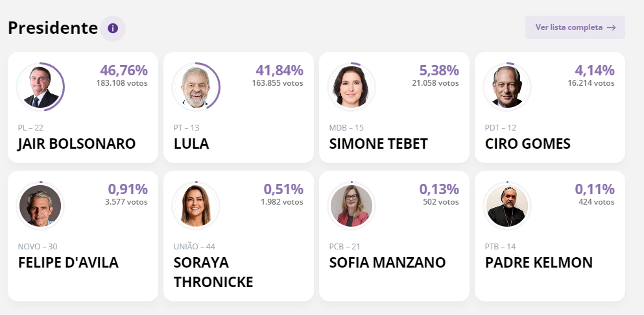The image size is (644, 315).
Task: Click Lula's candidate photo
Action: (196, 87)
